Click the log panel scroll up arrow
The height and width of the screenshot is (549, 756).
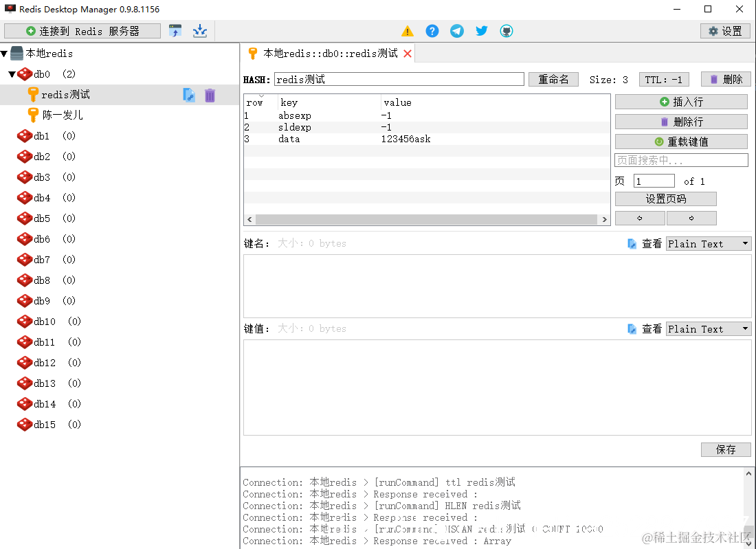[748, 474]
